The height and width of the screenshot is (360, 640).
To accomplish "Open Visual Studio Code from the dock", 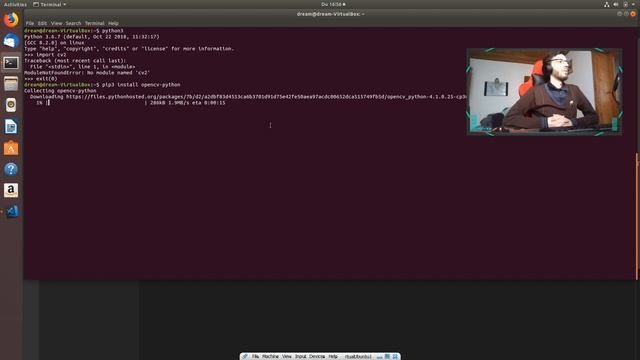I will click(x=12, y=211).
